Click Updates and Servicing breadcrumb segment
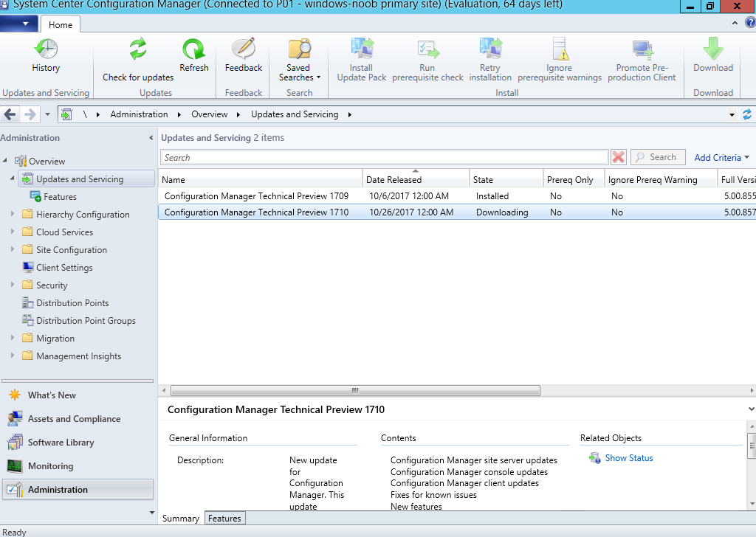The width and height of the screenshot is (756, 537). [295, 114]
